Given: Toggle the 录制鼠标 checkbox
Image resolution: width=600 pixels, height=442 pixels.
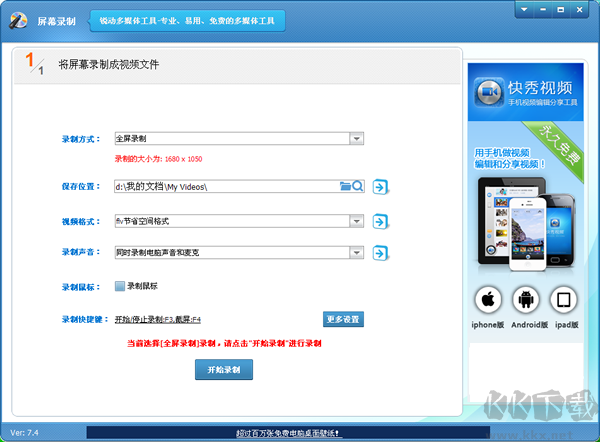Looking at the screenshot, I should tap(120, 286).
